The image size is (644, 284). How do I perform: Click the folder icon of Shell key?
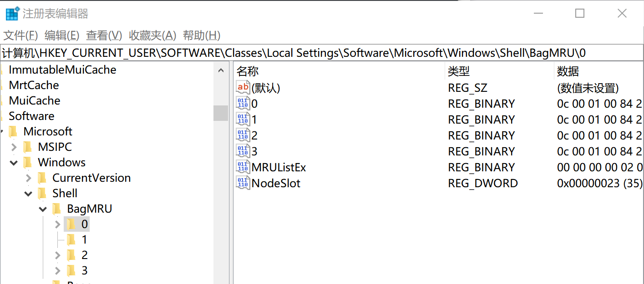[43, 193]
